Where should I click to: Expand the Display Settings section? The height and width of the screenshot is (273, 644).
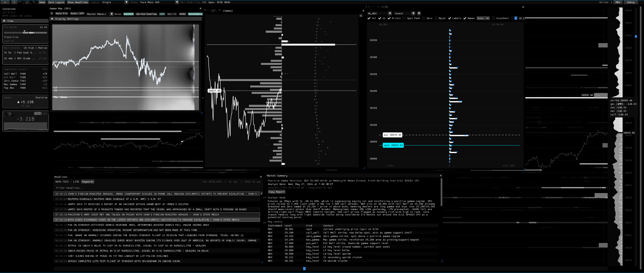126,19
